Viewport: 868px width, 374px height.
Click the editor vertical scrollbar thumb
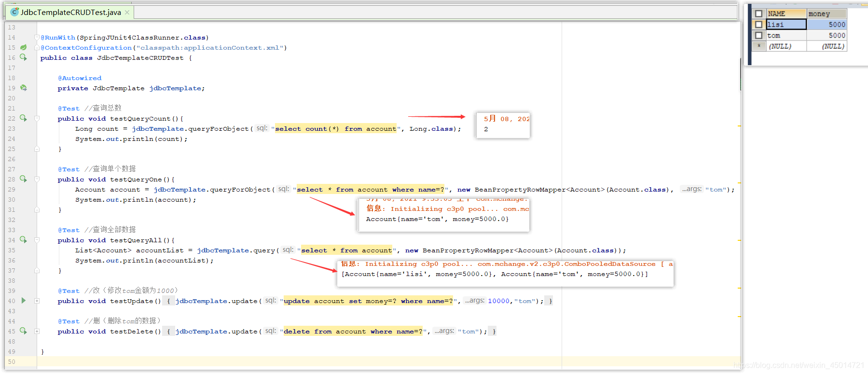(x=740, y=74)
